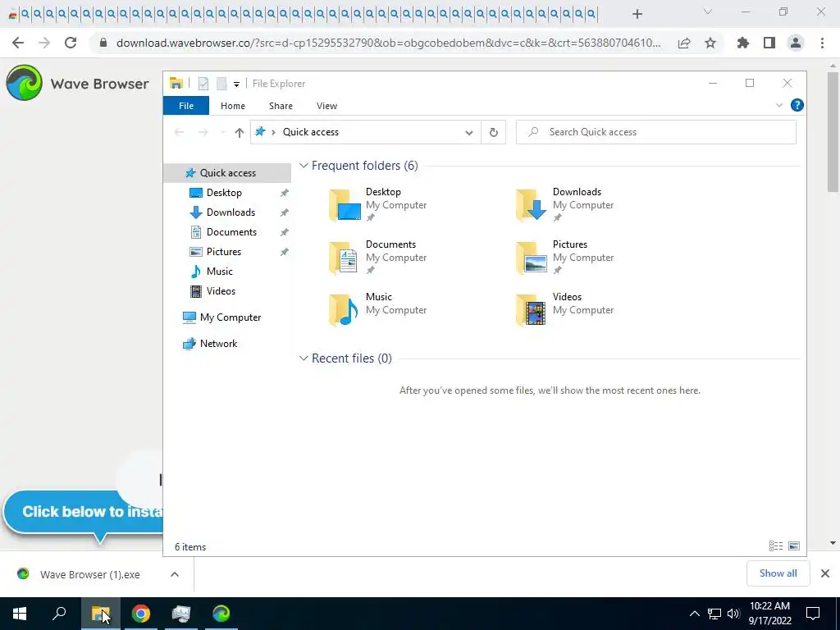The image size is (840, 630).
Task: Open the Windows Start menu
Action: [x=20, y=614]
